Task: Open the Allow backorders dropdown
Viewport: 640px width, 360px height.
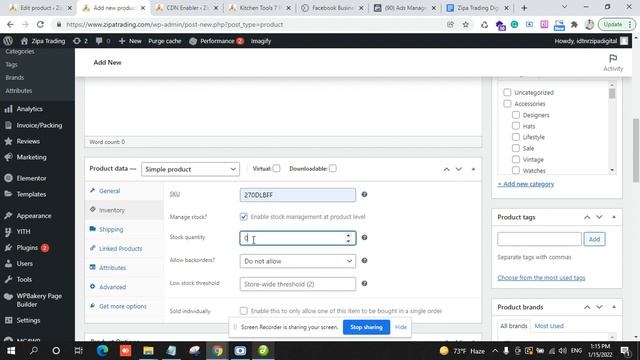Action: click(298, 261)
